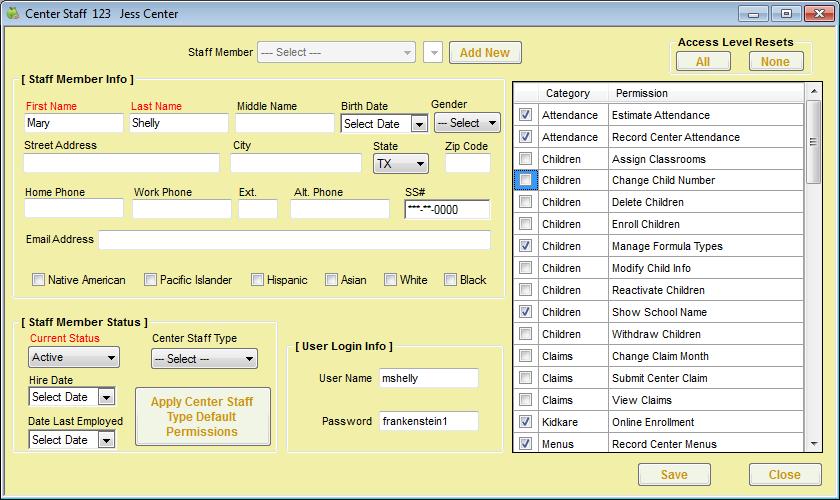Screen dimensions: 840x500
Task: Click the permissions list scrollbar thumb
Action: click(x=814, y=143)
